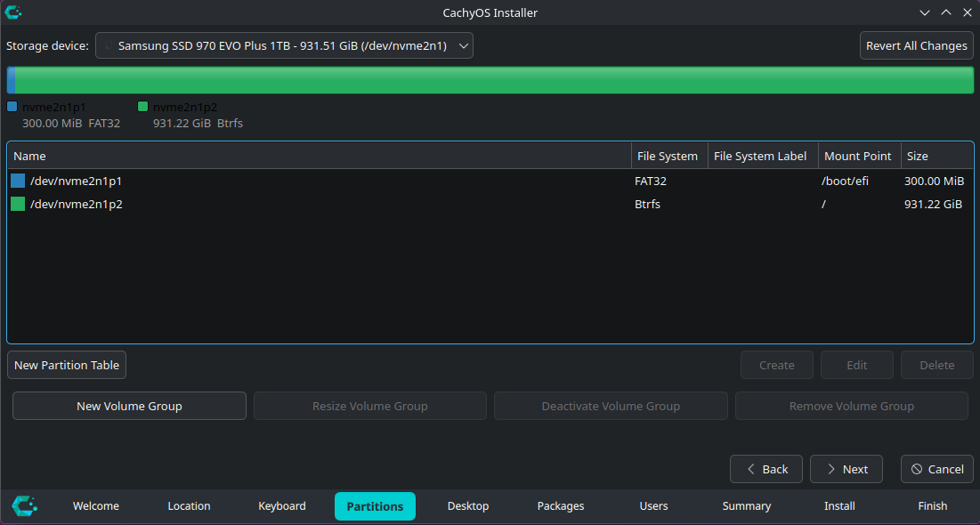Click the 931.22 GiB size cell in the table
This screenshot has width=980, height=525.
pyautogui.click(x=933, y=204)
